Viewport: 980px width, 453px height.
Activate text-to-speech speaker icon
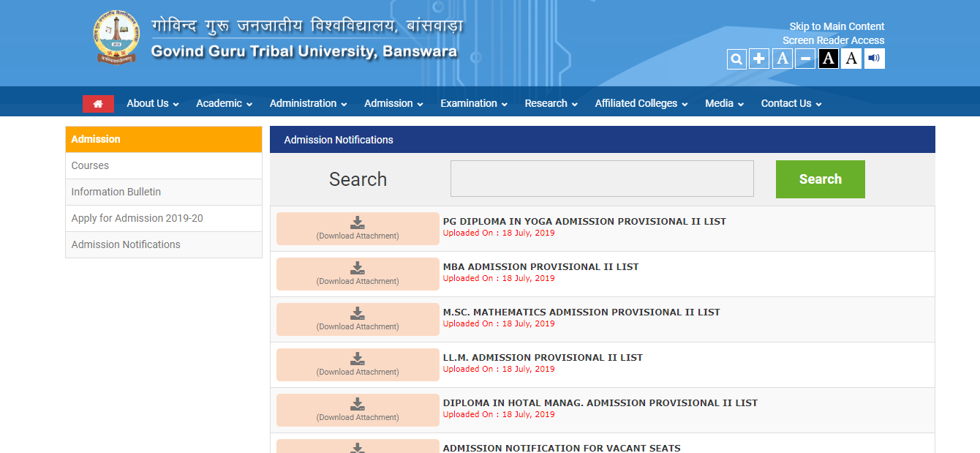(874, 59)
